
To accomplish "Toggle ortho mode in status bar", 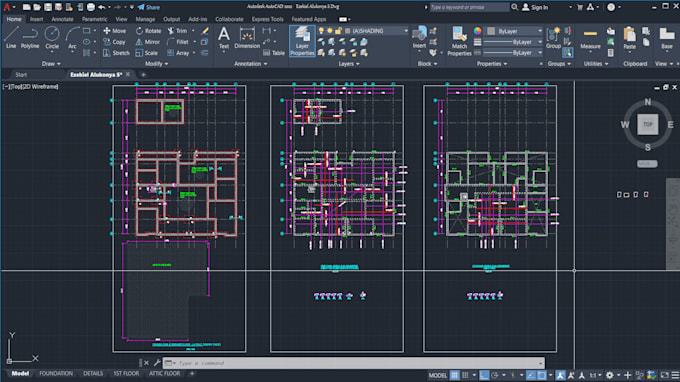I will click(x=484, y=375).
